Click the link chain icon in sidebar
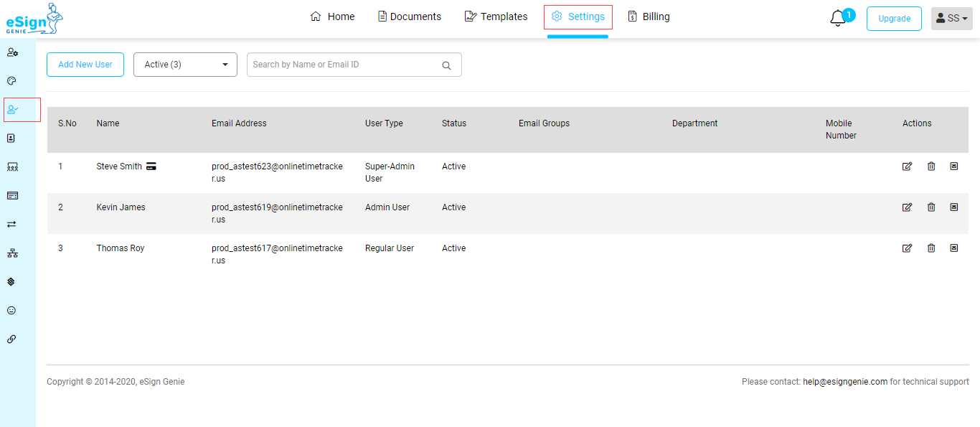 11,339
